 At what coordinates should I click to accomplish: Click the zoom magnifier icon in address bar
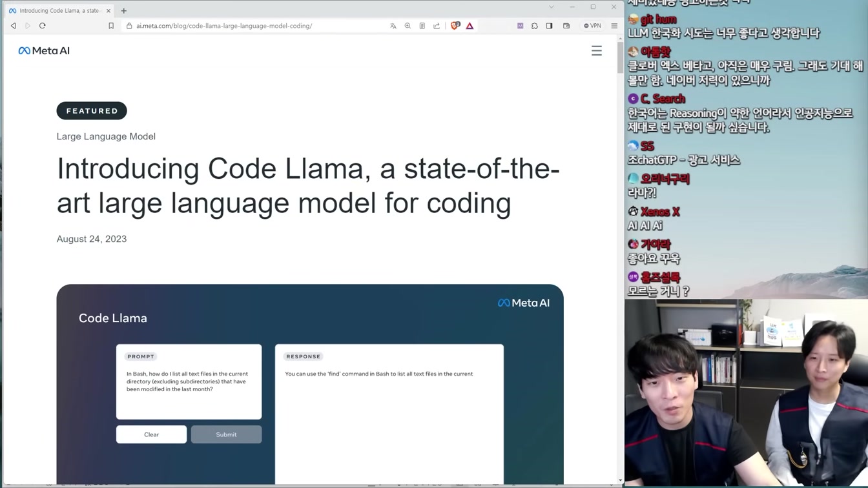pos(408,26)
